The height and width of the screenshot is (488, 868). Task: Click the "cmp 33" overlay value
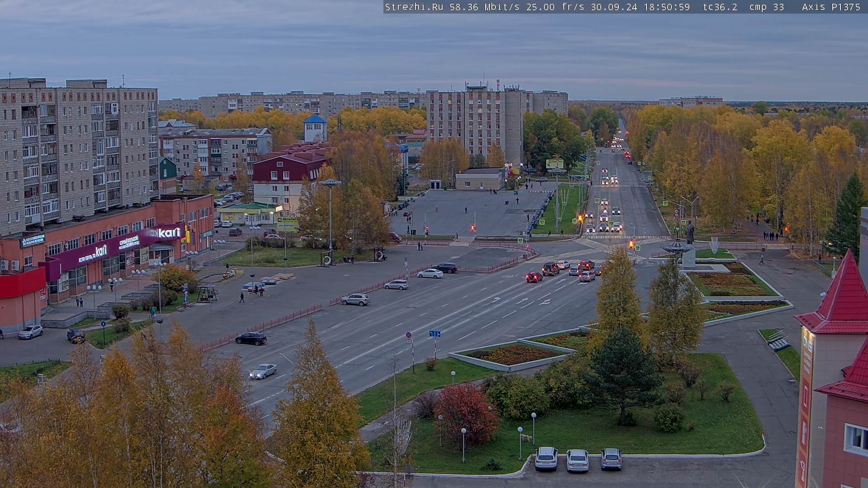[767, 7]
